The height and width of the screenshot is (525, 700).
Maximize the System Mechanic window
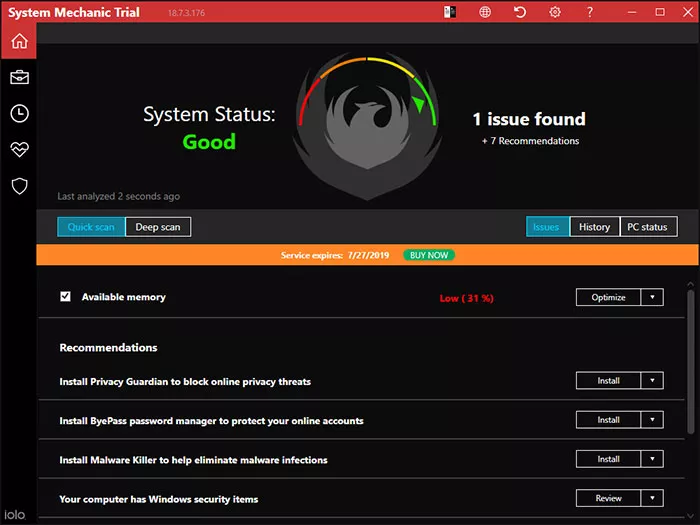[x=660, y=12]
